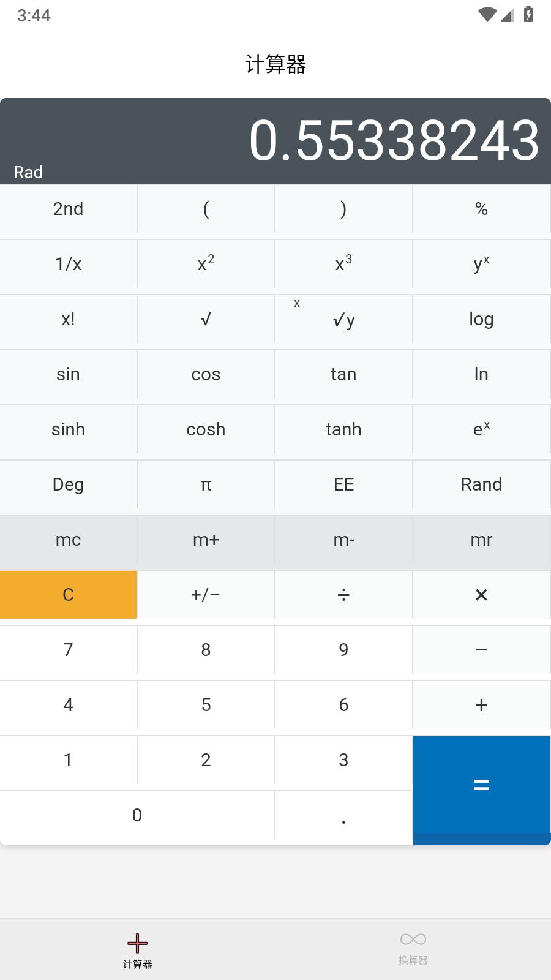Click the result display showing 0.55338243

pyautogui.click(x=394, y=141)
